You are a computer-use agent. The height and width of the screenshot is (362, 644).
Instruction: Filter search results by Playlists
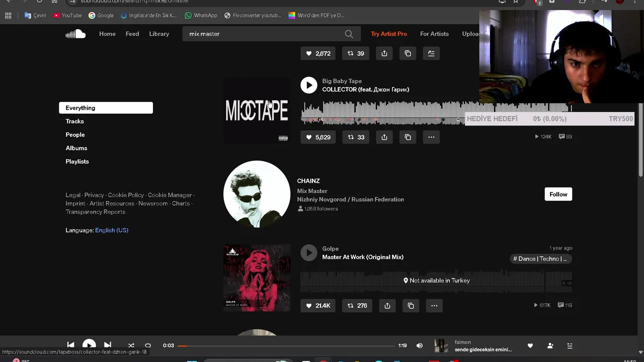[x=77, y=161]
